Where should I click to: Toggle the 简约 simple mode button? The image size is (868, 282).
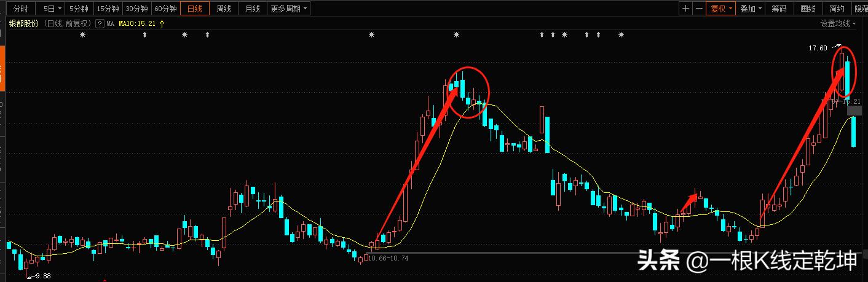(837, 9)
